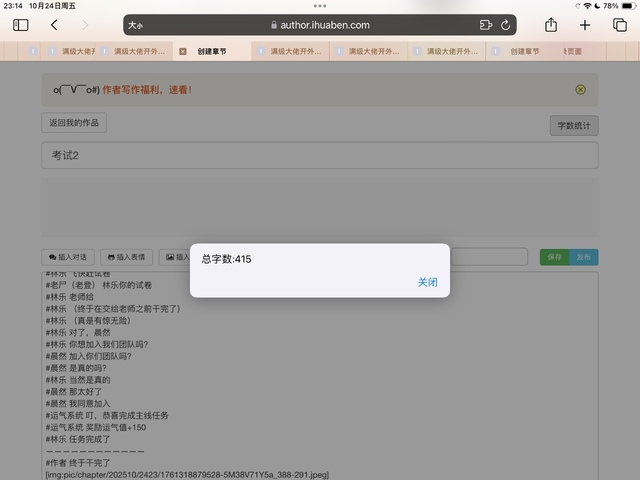Click 关闭 in the word count dialog

click(x=427, y=282)
